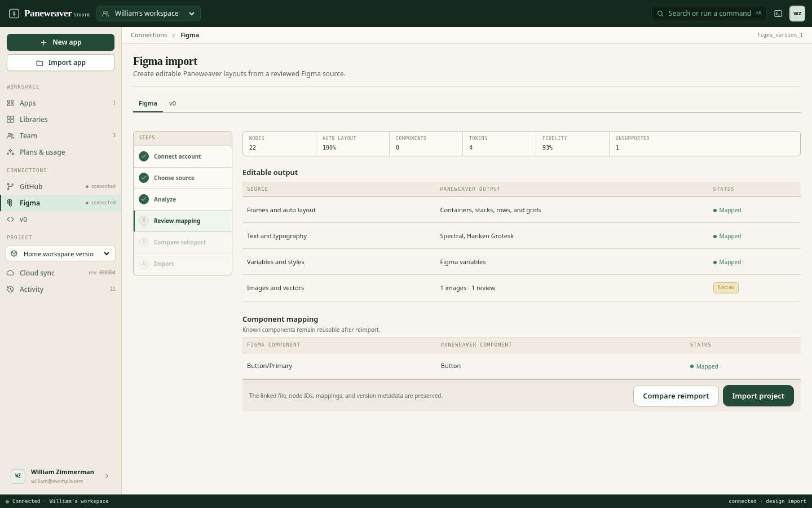This screenshot has width=812, height=508.
Task: Go to the Analyze step
Action: coord(183,200)
